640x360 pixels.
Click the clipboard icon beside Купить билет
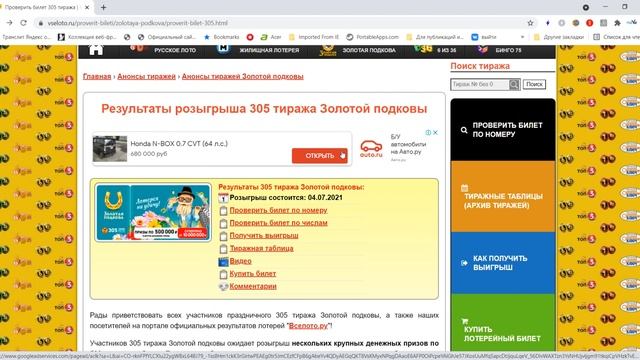(x=223, y=274)
